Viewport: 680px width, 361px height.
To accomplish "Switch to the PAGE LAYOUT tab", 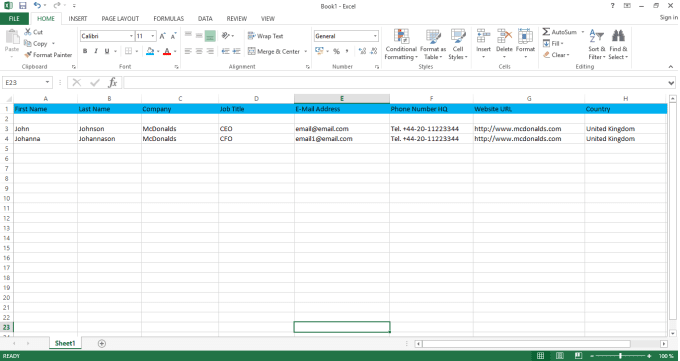I will click(x=120, y=19).
